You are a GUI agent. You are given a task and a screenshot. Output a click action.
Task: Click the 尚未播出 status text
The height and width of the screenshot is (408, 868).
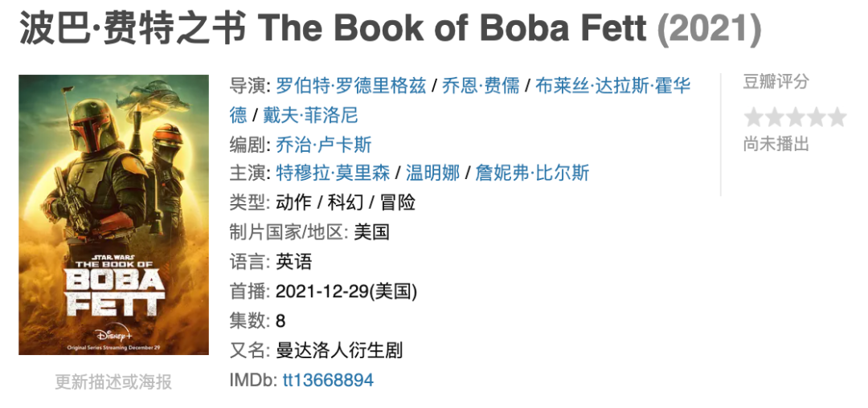tap(776, 145)
